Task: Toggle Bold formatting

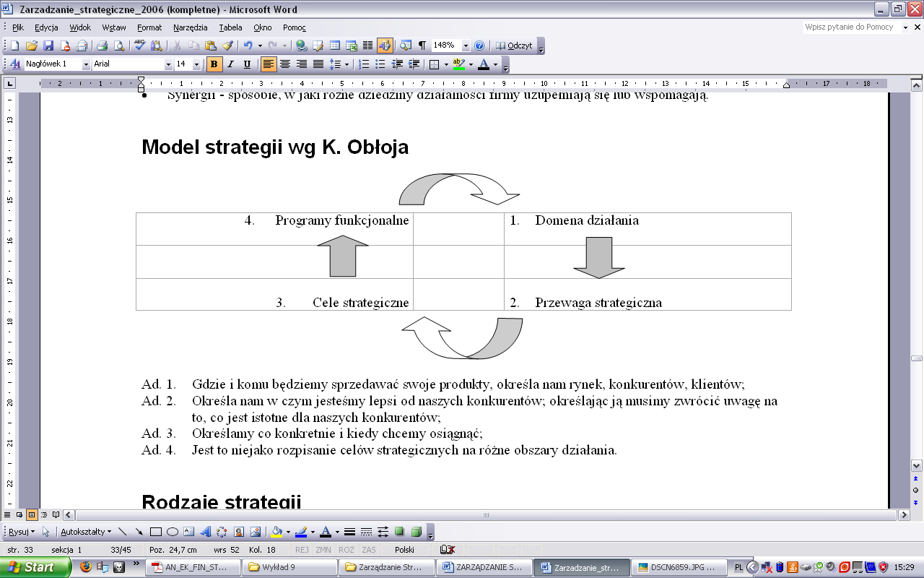Action: pyautogui.click(x=214, y=64)
